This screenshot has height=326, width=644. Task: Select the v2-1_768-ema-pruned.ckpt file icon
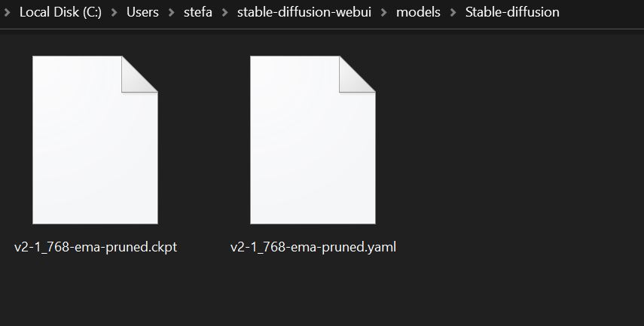[95, 140]
